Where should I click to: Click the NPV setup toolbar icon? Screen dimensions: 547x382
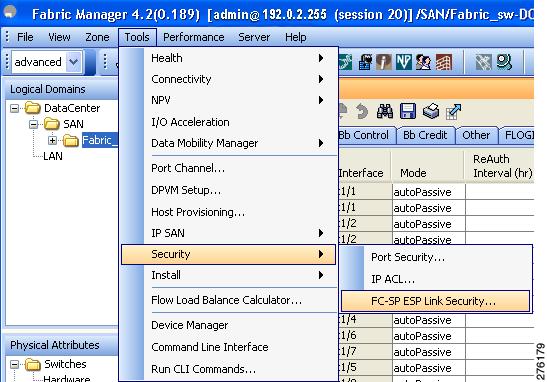point(403,62)
